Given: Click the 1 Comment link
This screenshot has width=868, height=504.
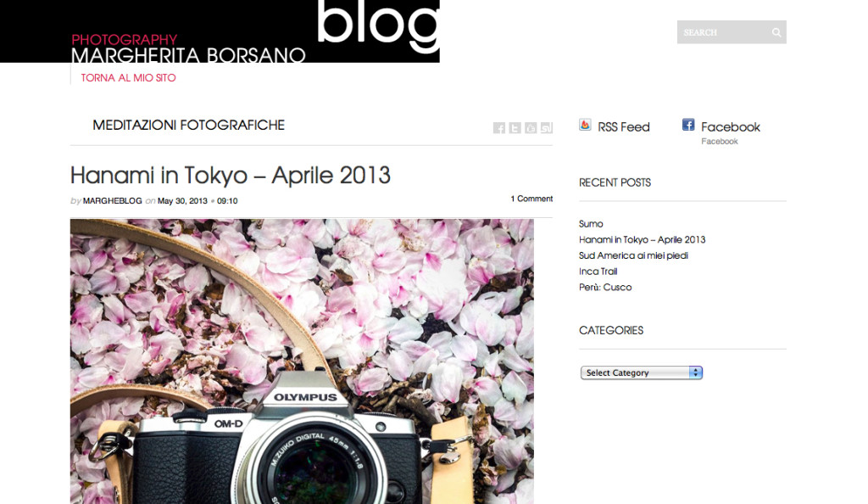Looking at the screenshot, I should pos(531,199).
